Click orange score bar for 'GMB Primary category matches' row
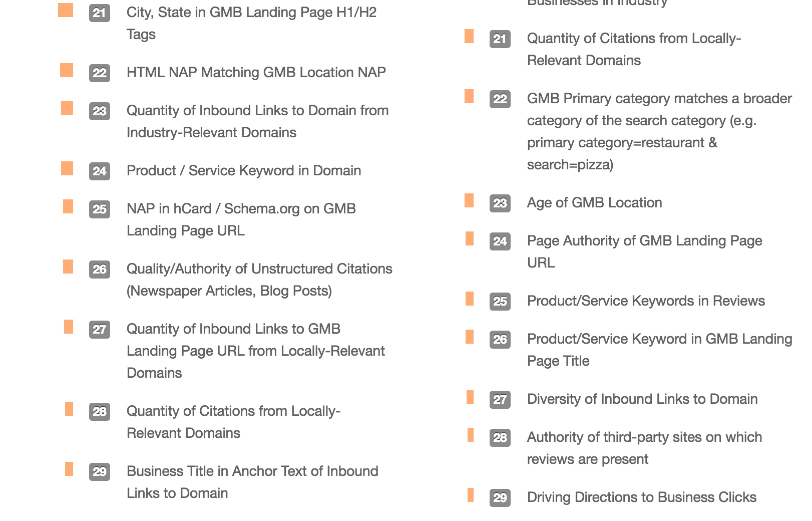The width and height of the screenshot is (812, 521). (469, 96)
